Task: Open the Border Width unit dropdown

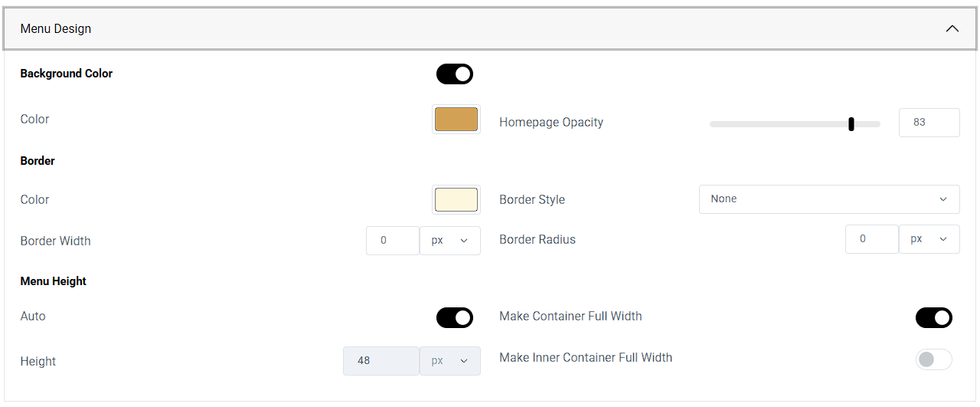Action: tap(450, 241)
